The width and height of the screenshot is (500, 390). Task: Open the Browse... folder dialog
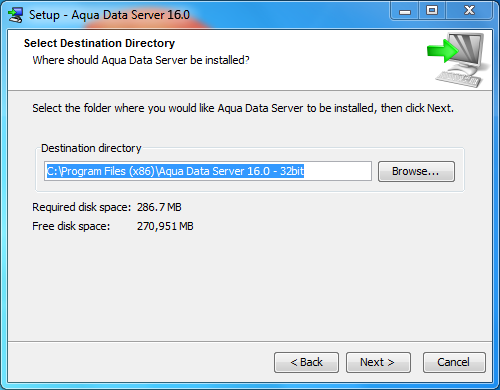pos(416,171)
